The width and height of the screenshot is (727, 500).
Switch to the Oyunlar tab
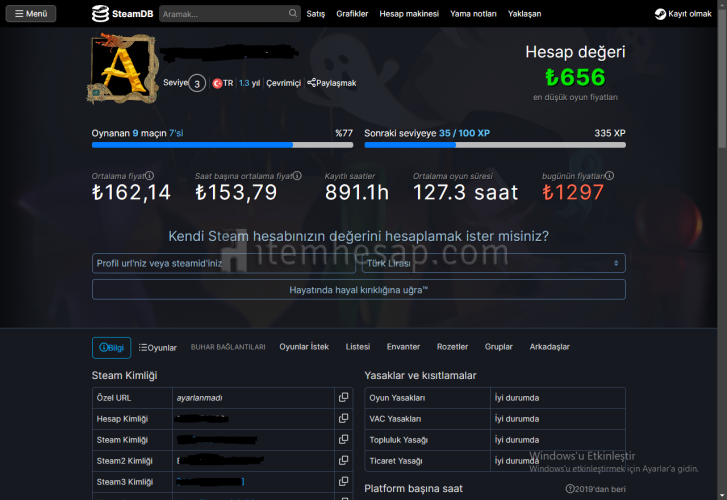[157, 347]
